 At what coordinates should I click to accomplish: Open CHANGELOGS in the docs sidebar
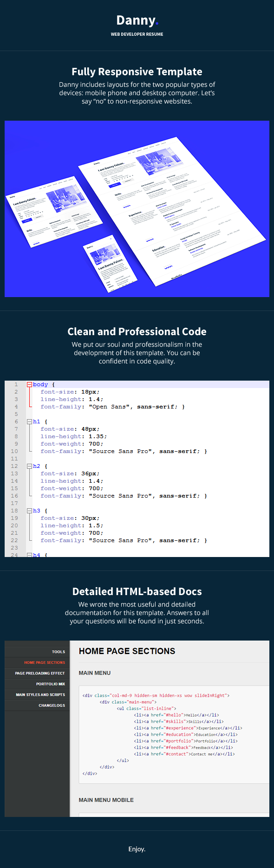tap(52, 705)
